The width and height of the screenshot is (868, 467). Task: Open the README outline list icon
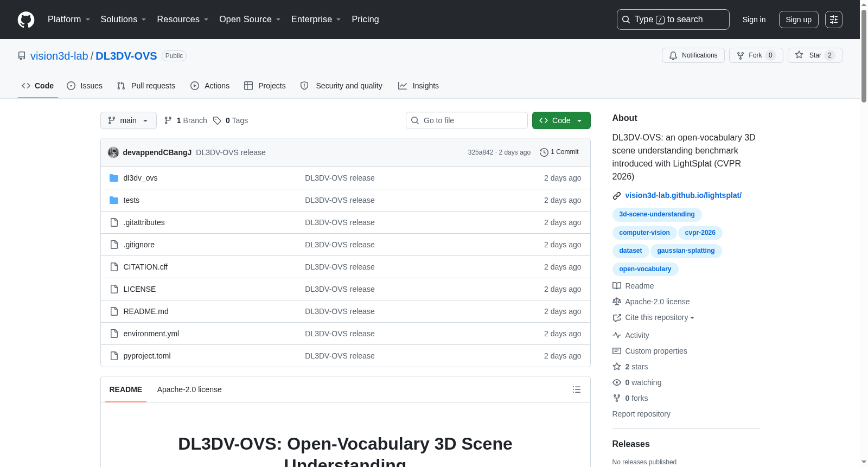pyautogui.click(x=577, y=389)
